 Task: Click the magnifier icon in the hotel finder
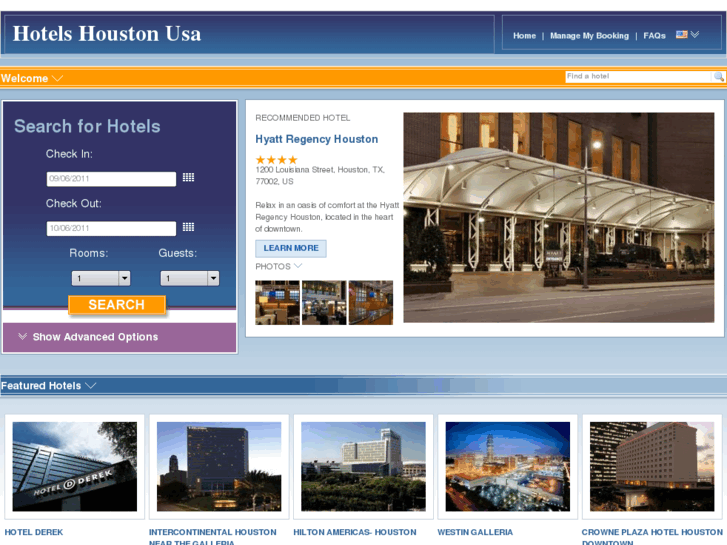(718, 77)
